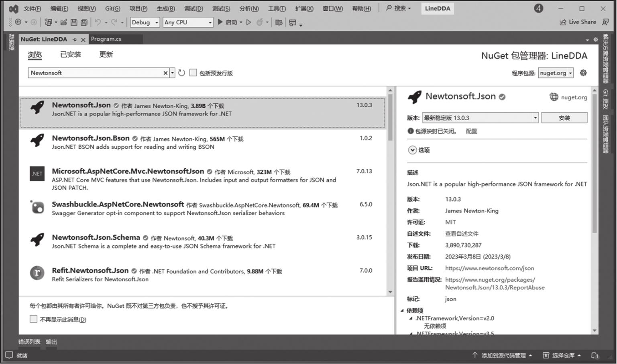Open the 错误列表 panel tab
617x364 pixels.
pos(29,342)
